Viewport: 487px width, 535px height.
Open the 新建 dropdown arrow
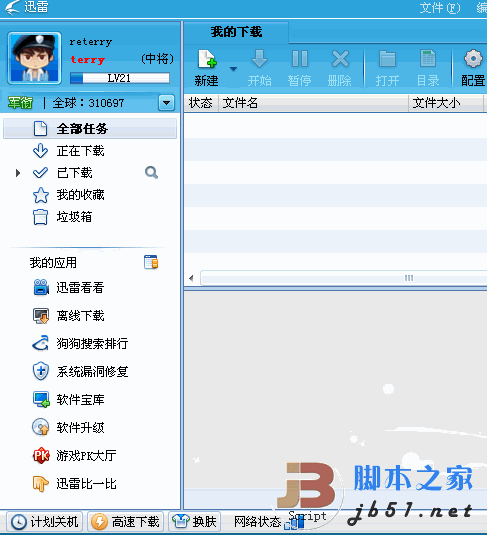click(233, 69)
